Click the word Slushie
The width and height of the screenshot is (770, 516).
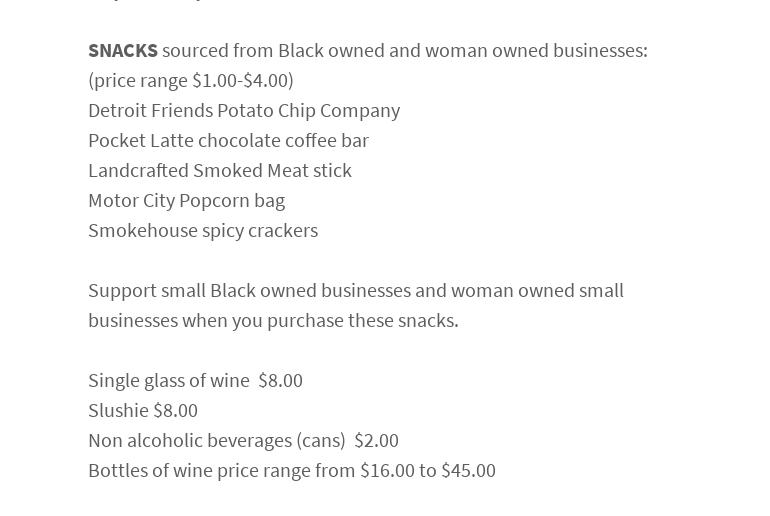click(x=118, y=410)
